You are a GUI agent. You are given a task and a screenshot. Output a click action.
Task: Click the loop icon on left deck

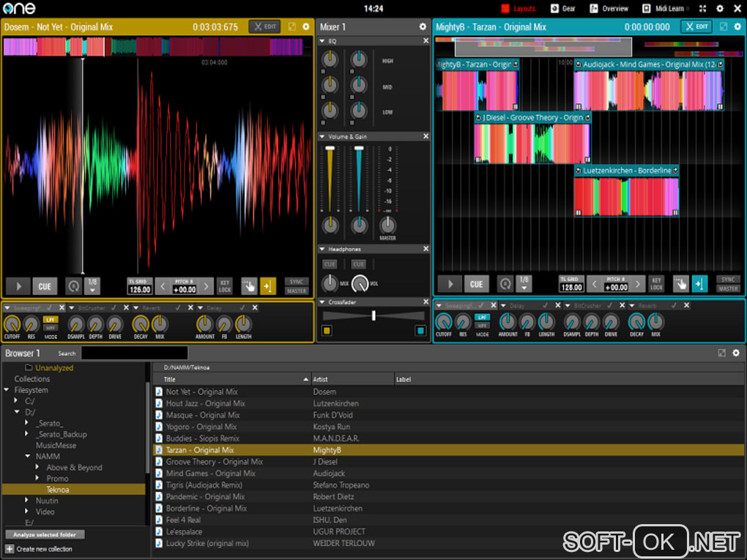[x=73, y=285]
